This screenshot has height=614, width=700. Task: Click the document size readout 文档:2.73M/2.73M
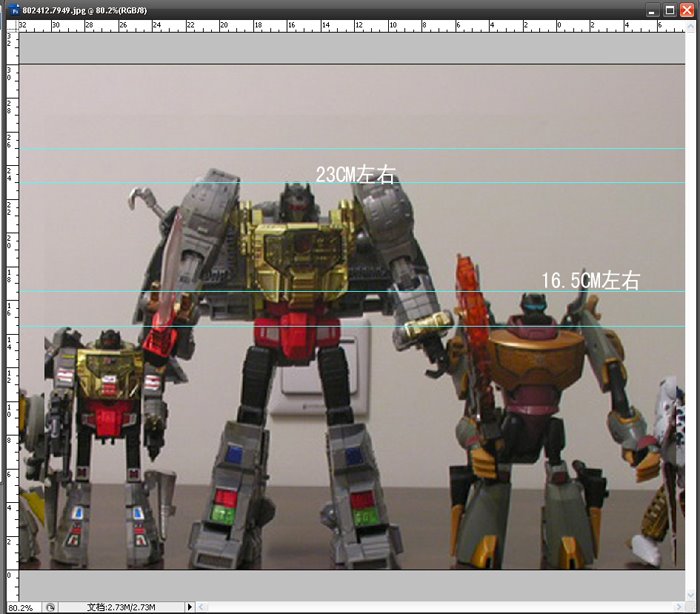[121, 607]
